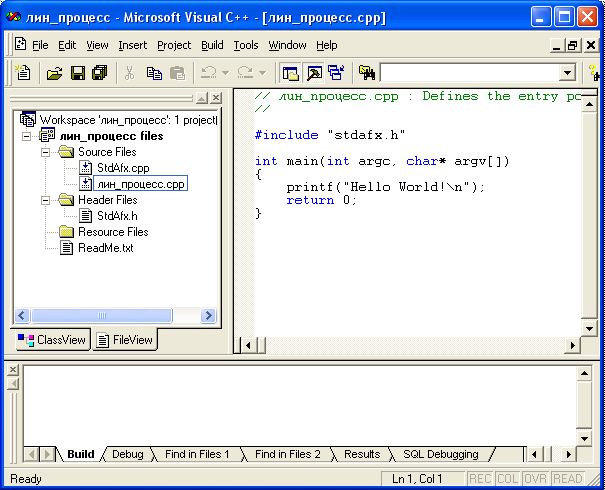Close the output pane with its X button
Viewport: 605px width, 490px height.
coord(13,370)
